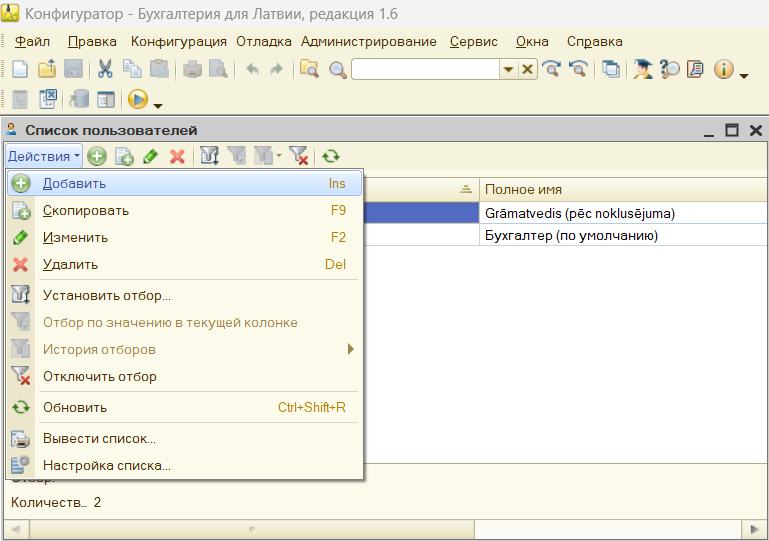The height and width of the screenshot is (541, 769).
Task: Select Добавить from the Actions menu
Action: (74, 183)
